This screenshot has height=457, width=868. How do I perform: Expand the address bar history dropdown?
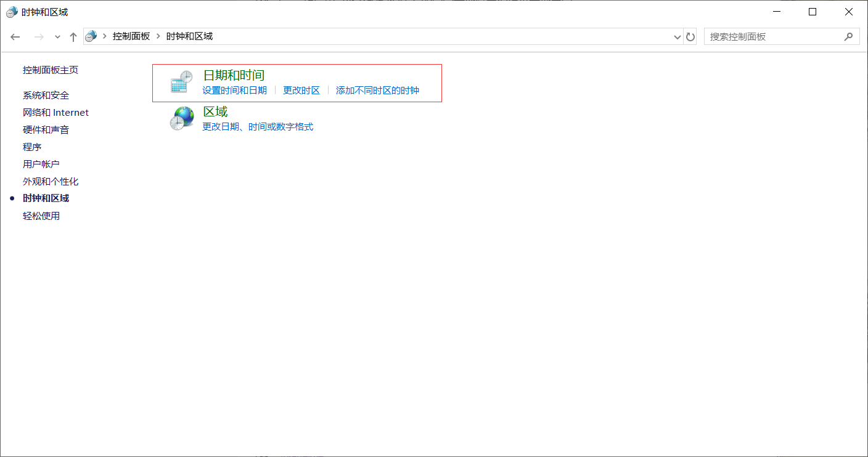point(678,37)
